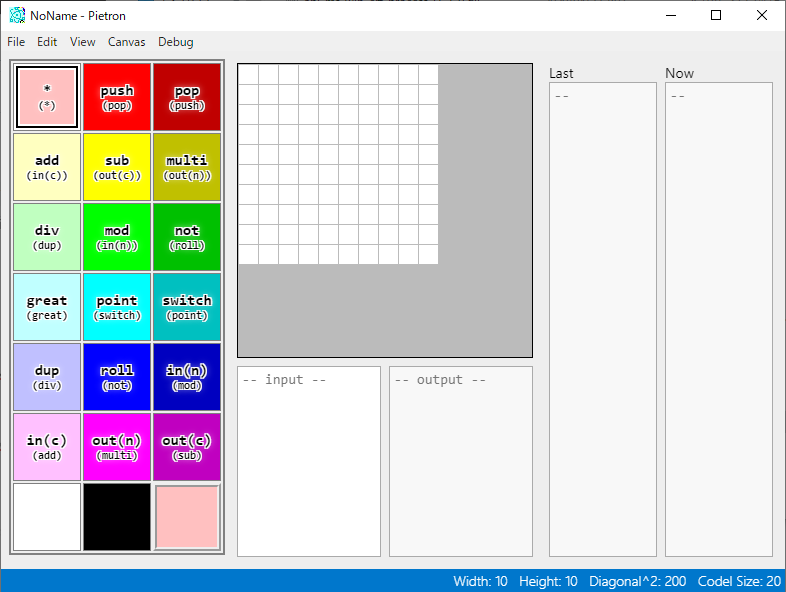Image resolution: width=786 pixels, height=592 pixels.
Task: Select the light blue 'dup' swatch
Action: point(47,377)
